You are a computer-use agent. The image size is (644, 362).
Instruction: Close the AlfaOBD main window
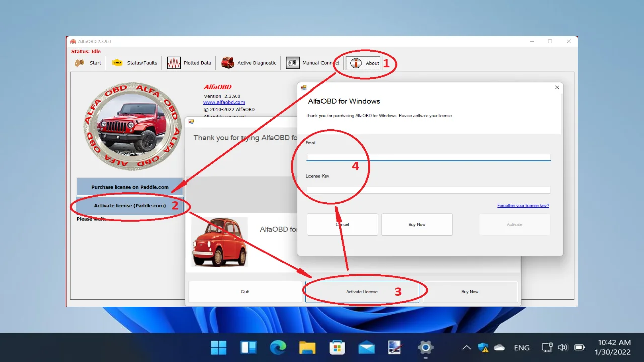(569, 41)
